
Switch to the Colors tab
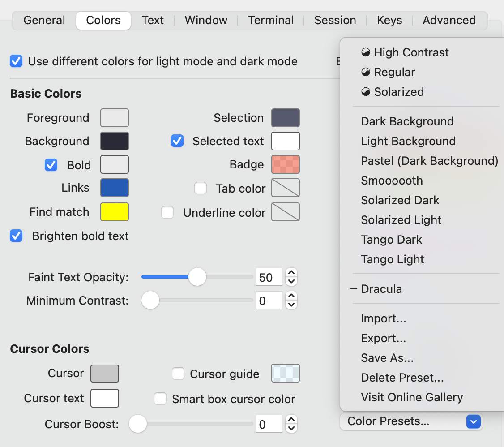(103, 20)
